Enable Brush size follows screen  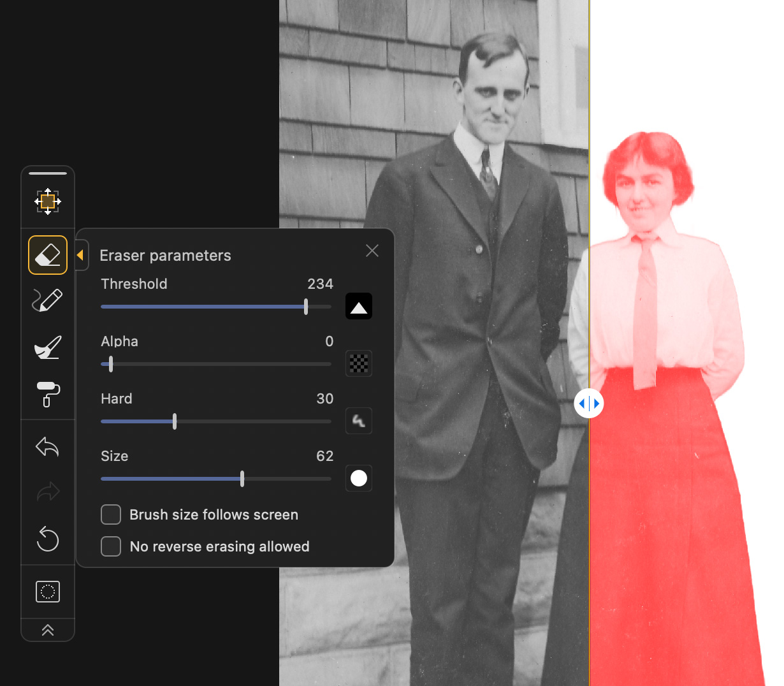pyautogui.click(x=111, y=514)
